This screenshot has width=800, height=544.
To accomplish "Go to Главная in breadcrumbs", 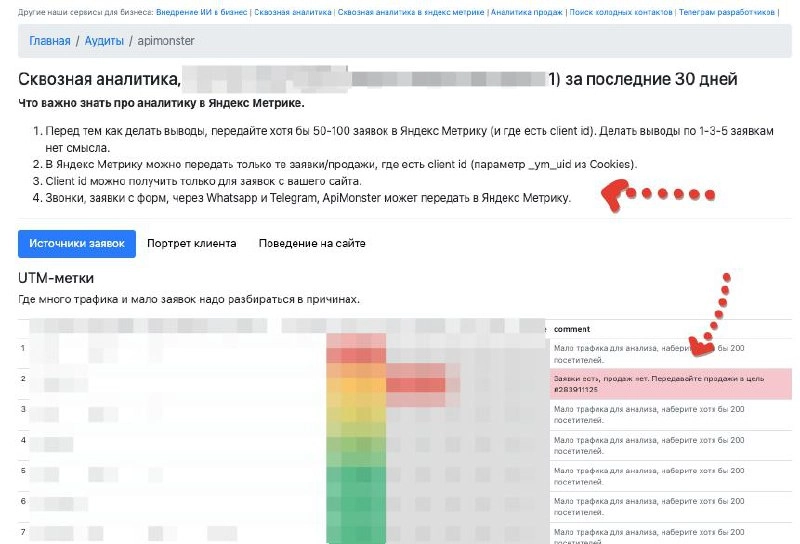I will 49,41.
